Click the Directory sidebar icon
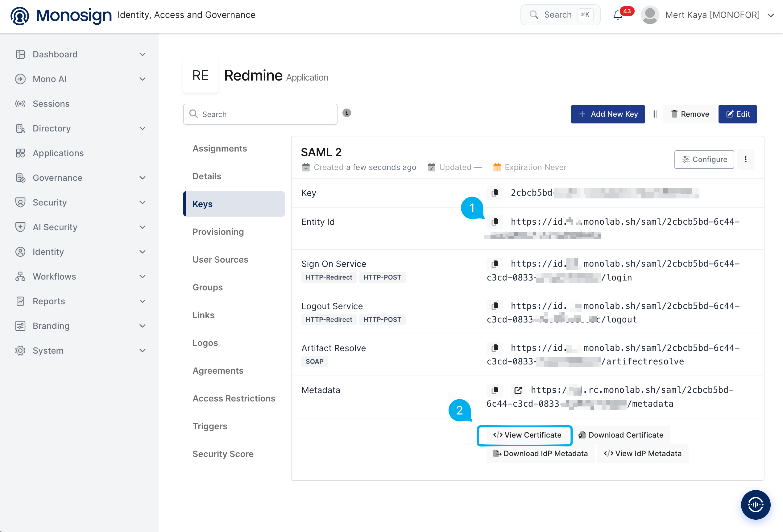This screenshot has height=532, width=783. tap(20, 128)
